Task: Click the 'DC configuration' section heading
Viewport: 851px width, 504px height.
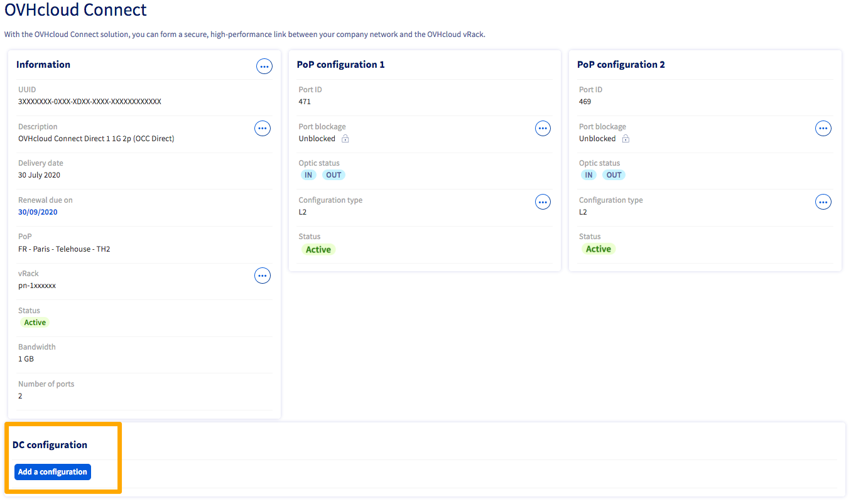Action: [x=50, y=445]
